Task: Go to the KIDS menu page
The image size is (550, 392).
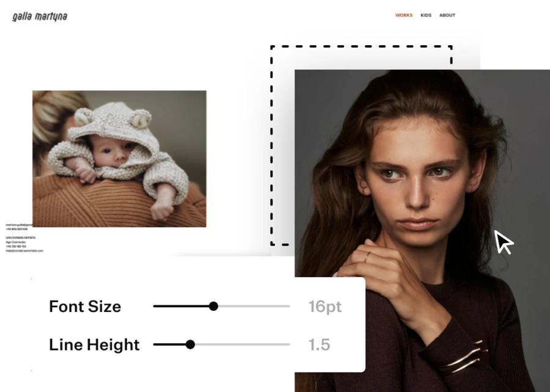Action: 426,15
